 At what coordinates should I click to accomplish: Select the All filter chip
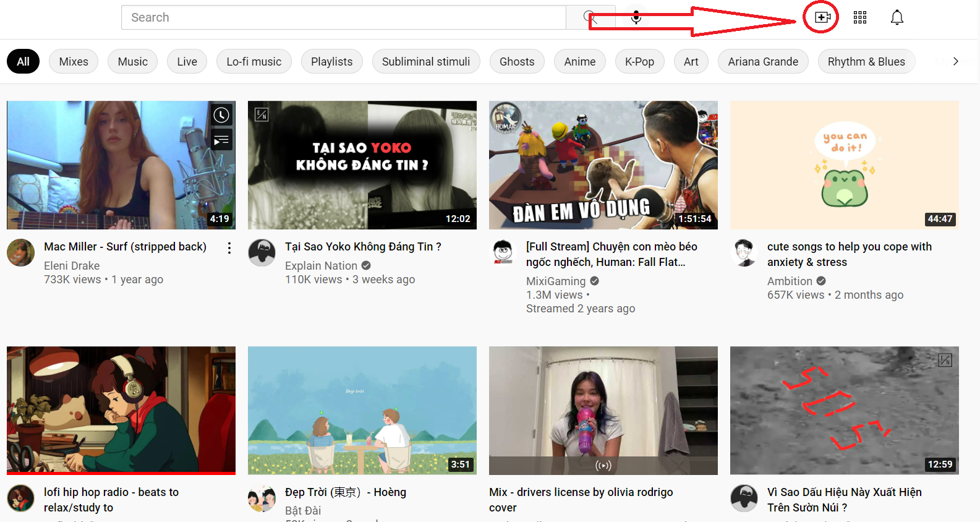point(23,61)
